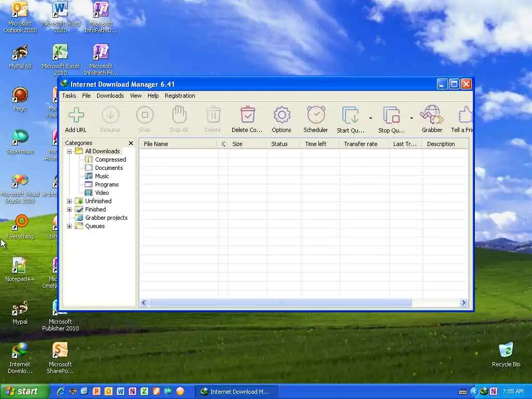532x399 pixels.
Task: Open the Grabber tool icon
Action: [x=432, y=115]
